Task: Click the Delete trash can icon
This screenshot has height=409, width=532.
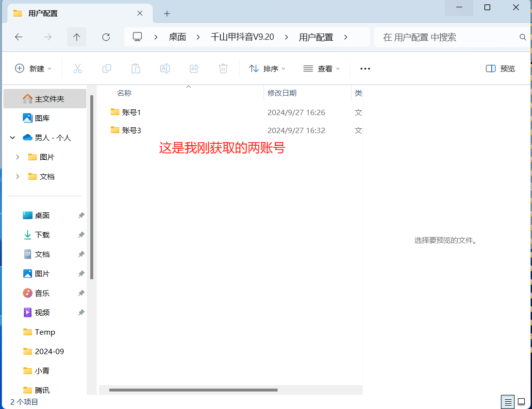Action: [223, 68]
